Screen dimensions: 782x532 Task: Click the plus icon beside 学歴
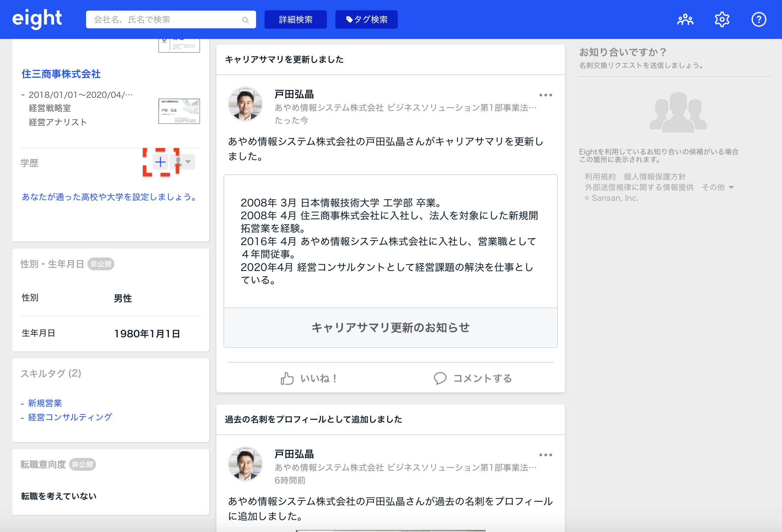[x=160, y=162]
